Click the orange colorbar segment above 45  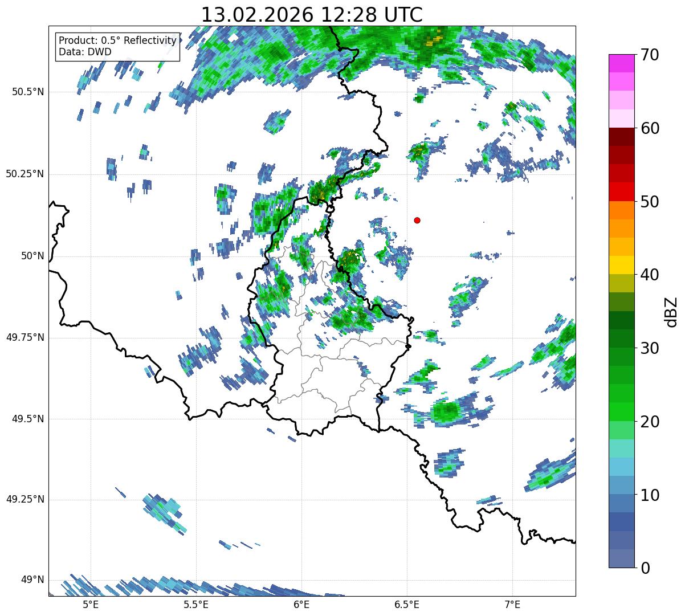[621, 229]
